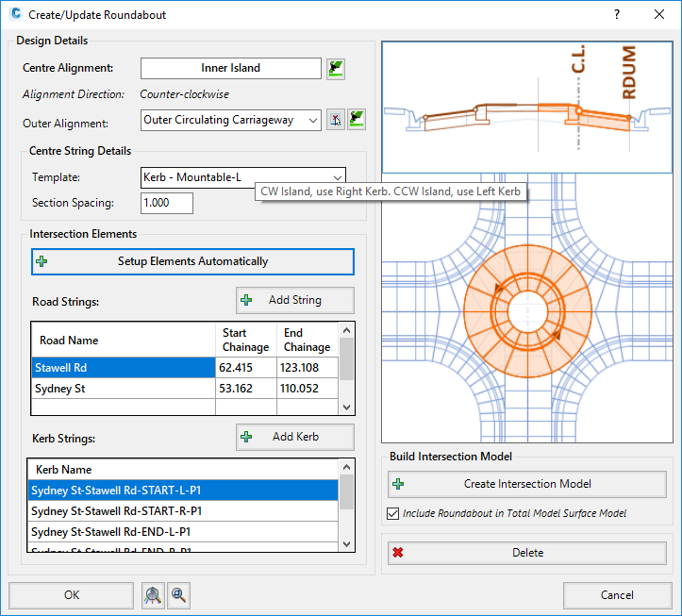Click the clear selection icon beside Outer Alignment

pyautogui.click(x=336, y=120)
